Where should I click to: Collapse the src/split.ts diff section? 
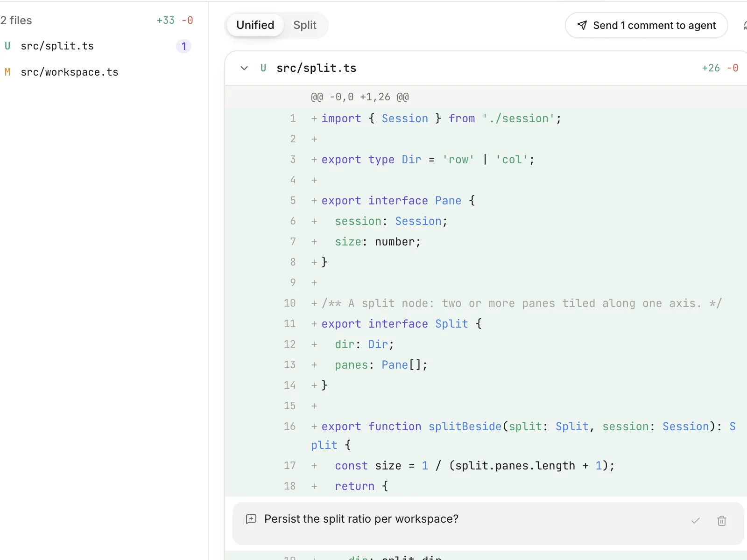coord(244,68)
